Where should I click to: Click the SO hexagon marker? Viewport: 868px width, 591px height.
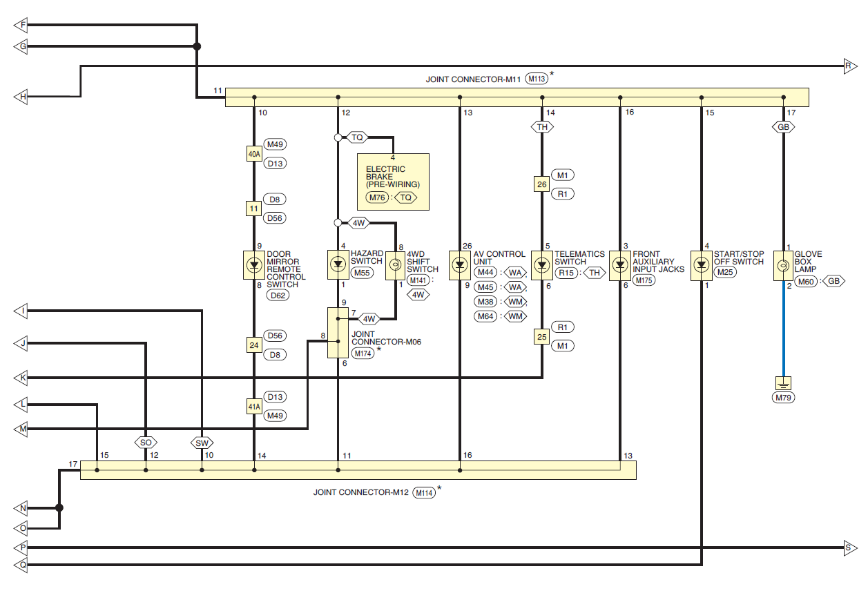coord(146,442)
